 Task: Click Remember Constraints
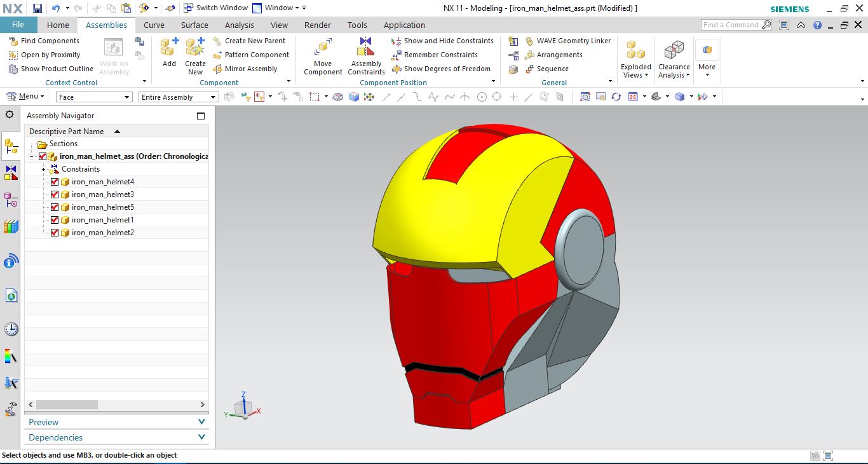435,55
